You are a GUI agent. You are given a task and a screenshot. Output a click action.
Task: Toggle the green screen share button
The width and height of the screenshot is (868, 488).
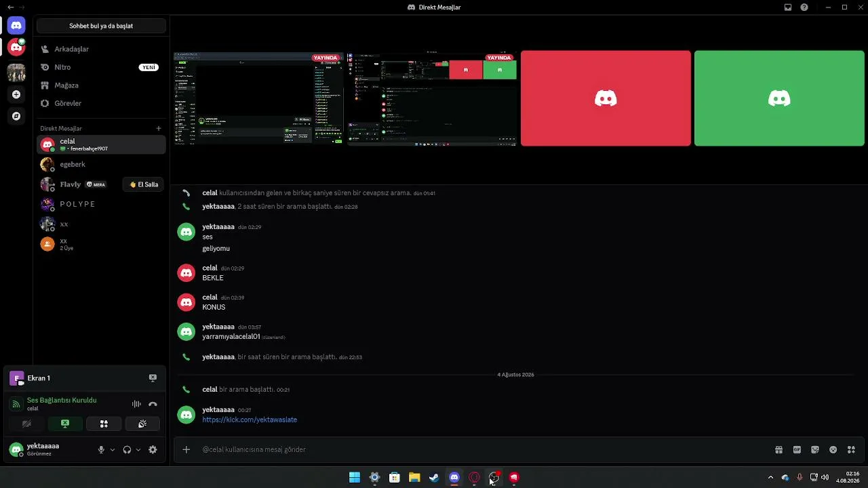[x=65, y=424]
